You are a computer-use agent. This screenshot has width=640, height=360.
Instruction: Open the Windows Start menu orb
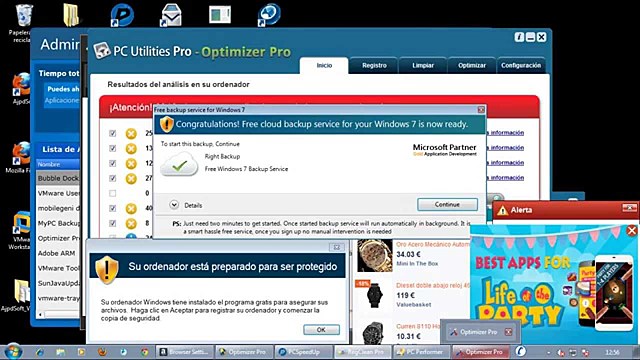(13, 351)
